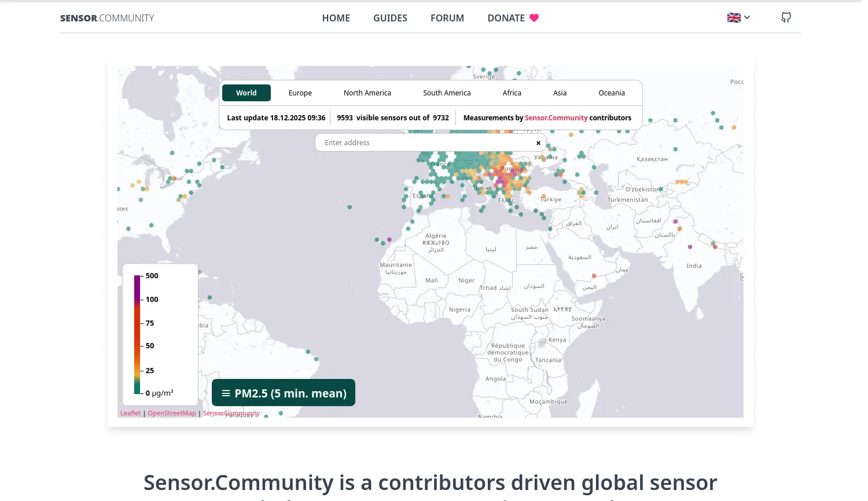Open the GitHub repository icon
The height and width of the screenshot is (501, 868).
(x=785, y=17)
